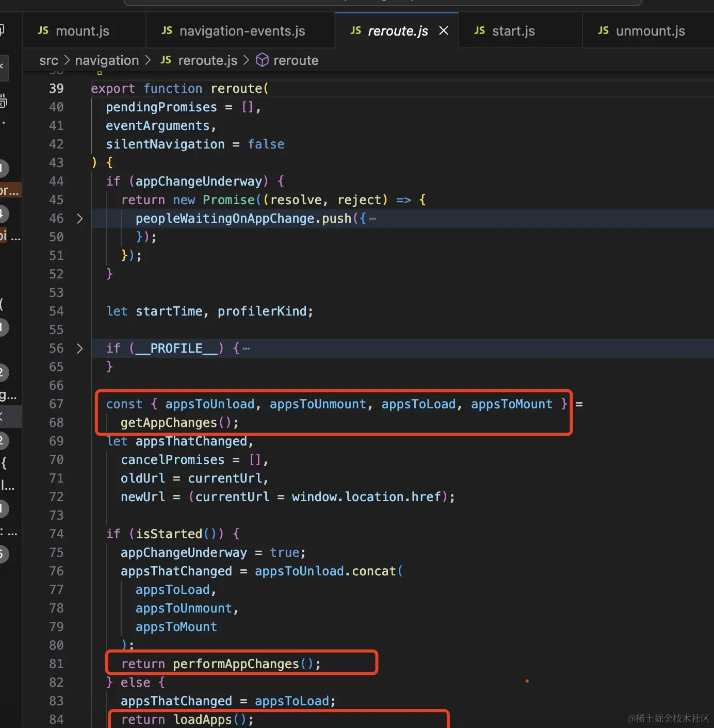Screen dimensions: 714x728
Task: Click the oldUrl variable on line 71
Action: 143,478
